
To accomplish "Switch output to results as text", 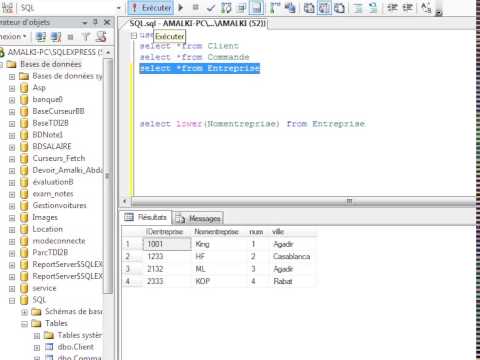I will 309,8.
